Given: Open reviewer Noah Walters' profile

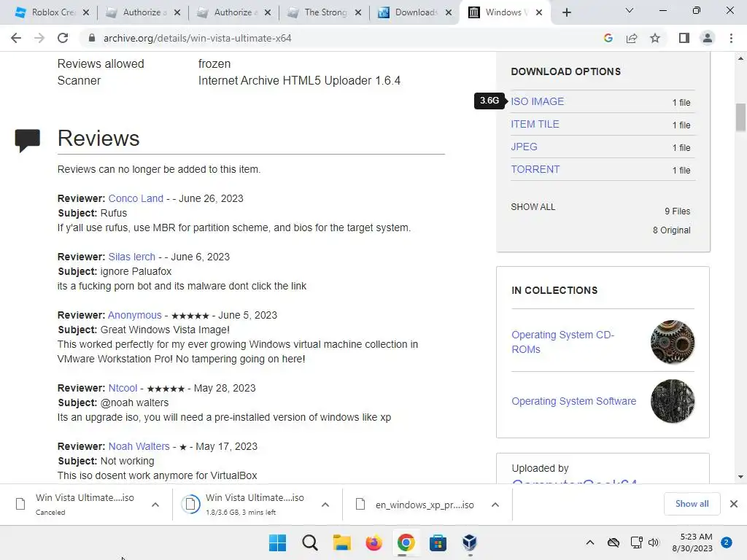Looking at the screenshot, I should coord(139,447).
